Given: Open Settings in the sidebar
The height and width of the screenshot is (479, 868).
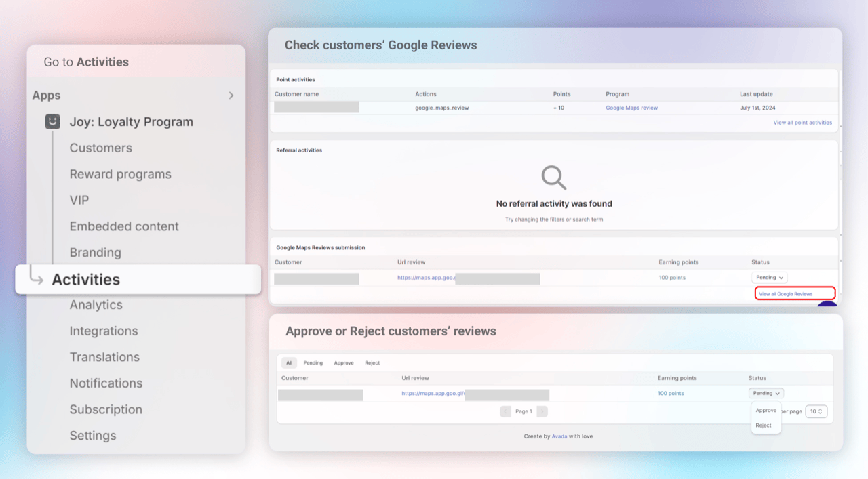Looking at the screenshot, I should [x=93, y=436].
